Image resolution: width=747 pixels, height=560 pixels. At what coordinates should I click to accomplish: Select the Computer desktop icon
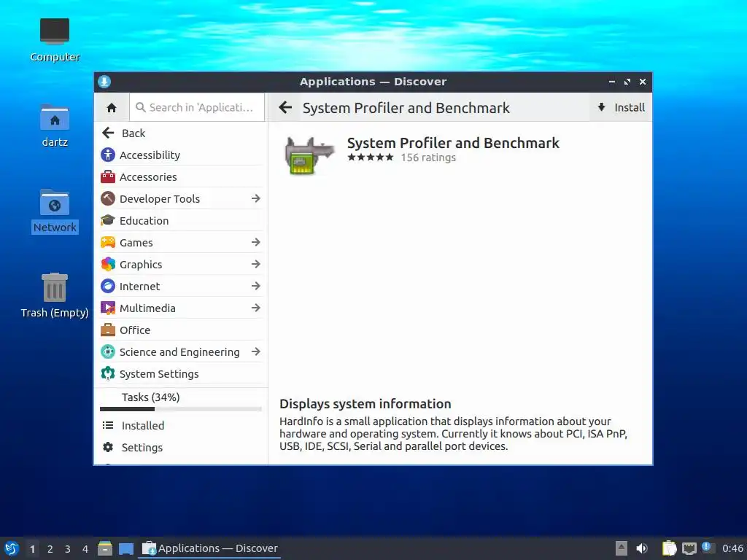click(55, 31)
